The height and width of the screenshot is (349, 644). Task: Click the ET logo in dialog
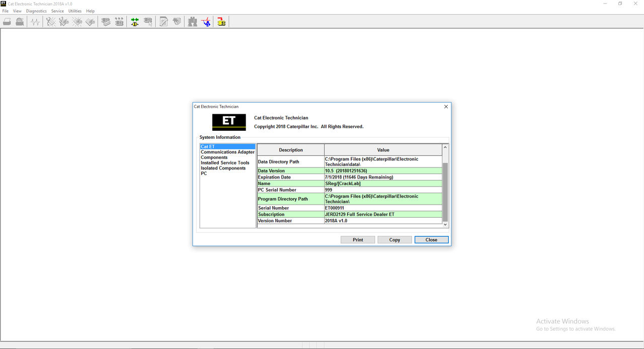tap(229, 122)
